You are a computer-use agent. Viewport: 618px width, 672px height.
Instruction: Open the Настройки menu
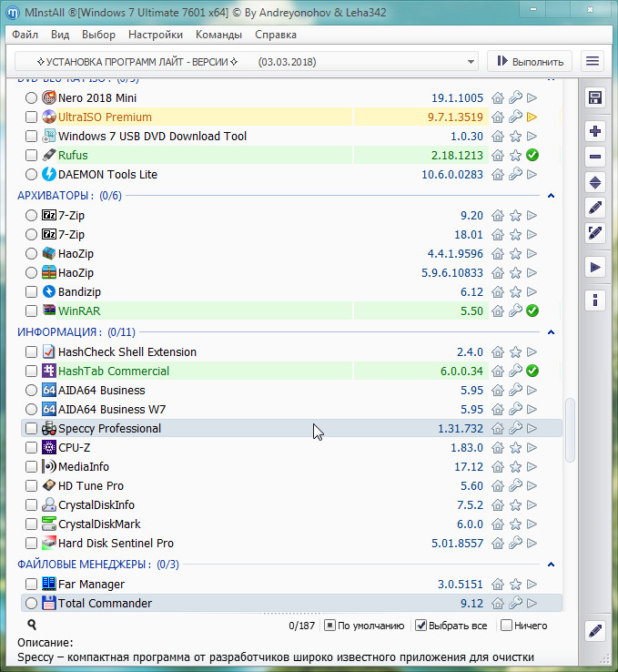(x=155, y=35)
